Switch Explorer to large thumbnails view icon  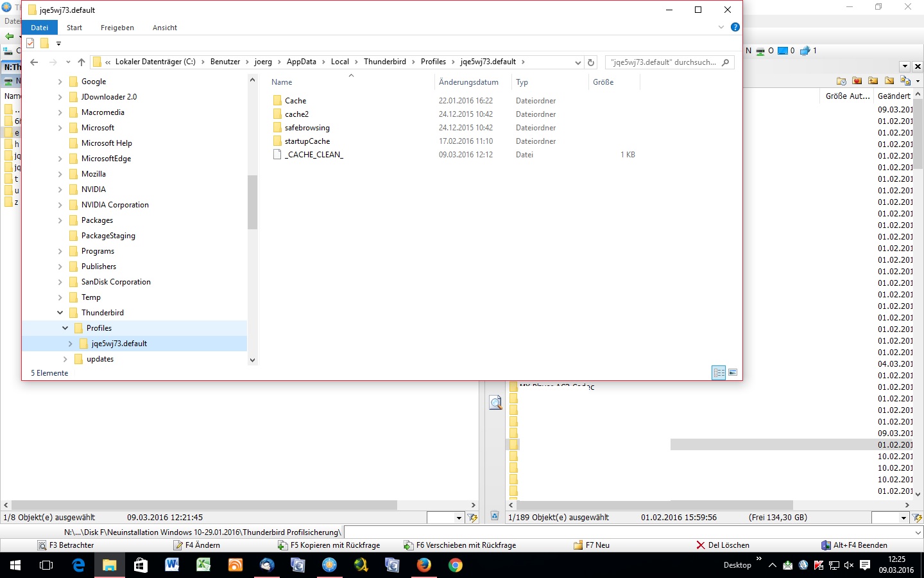pos(733,372)
